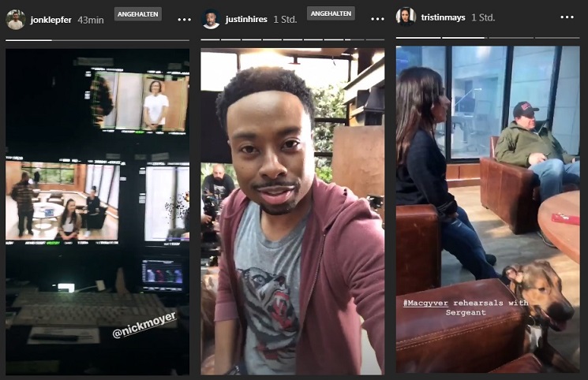The width and height of the screenshot is (588, 380).
Task: Click the justinhires username
Action: coord(246,19)
